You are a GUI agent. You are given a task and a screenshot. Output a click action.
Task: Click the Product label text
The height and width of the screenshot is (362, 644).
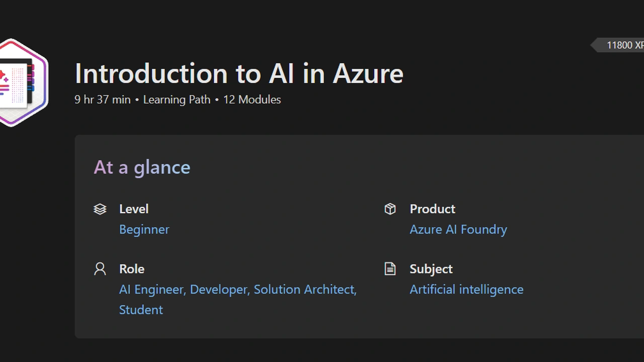[x=432, y=209]
